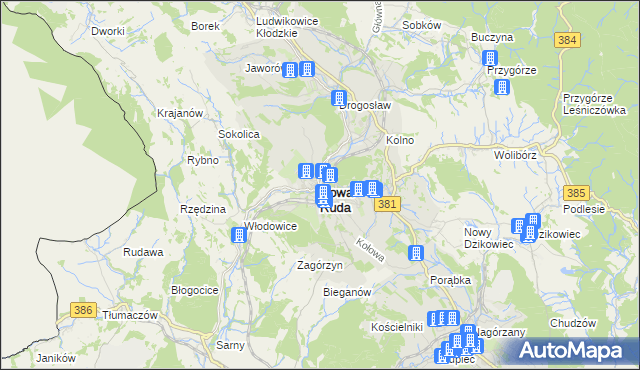Click the Dworki place label
This screenshot has width=640, height=370.
coord(108,31)
